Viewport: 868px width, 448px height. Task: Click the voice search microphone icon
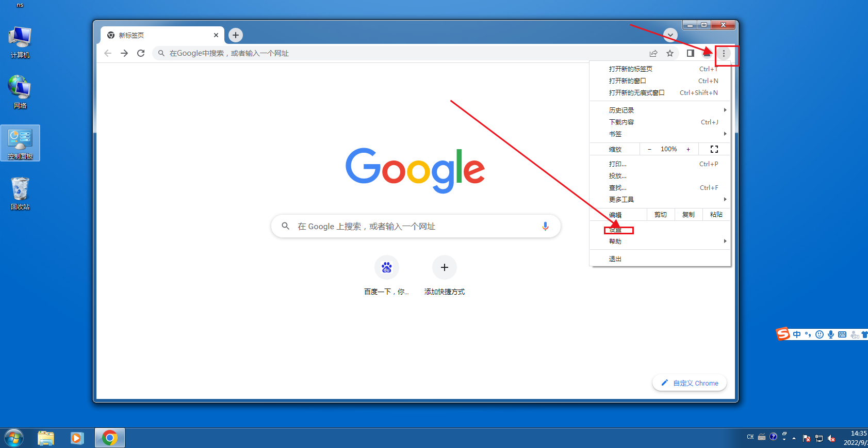545,226
